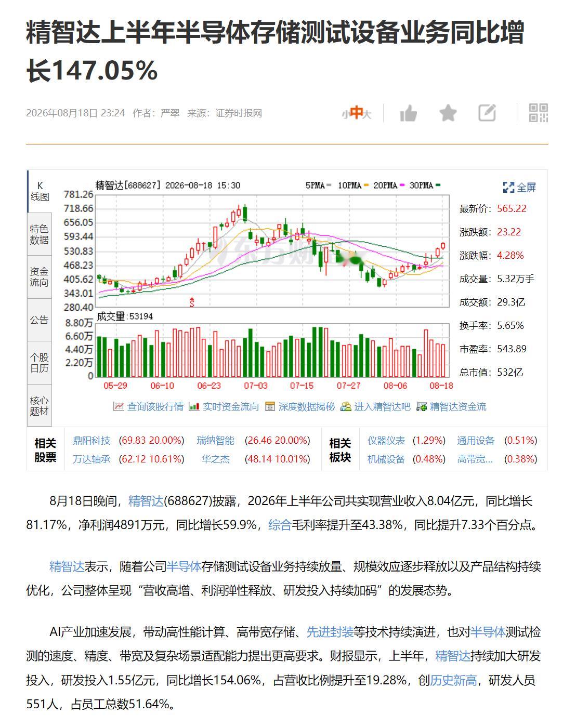Click latest price value 565.22
This screenshot has height=728, width=563.
(512, 208)
